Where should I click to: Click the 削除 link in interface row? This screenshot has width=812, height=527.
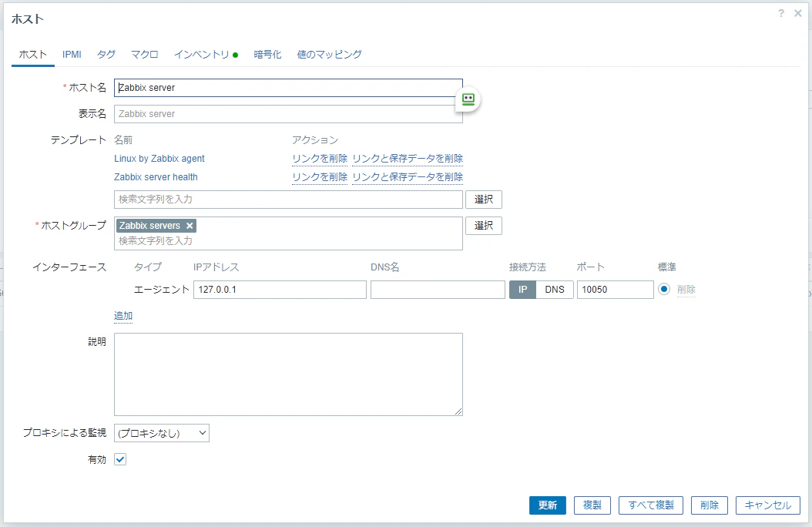tap(686, 290)
